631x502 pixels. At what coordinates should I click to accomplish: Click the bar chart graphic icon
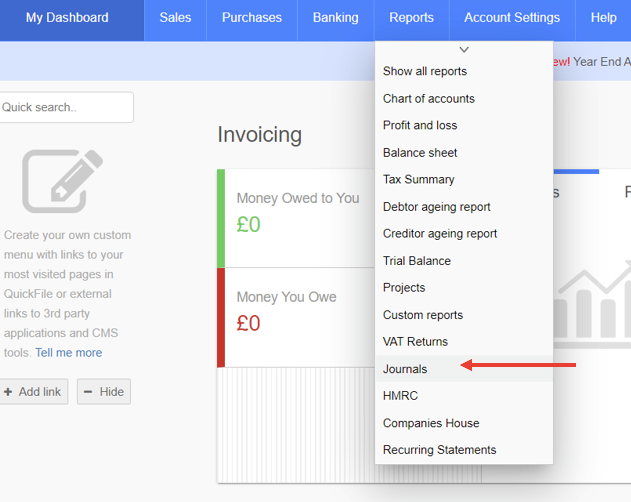tap(592, 304)
